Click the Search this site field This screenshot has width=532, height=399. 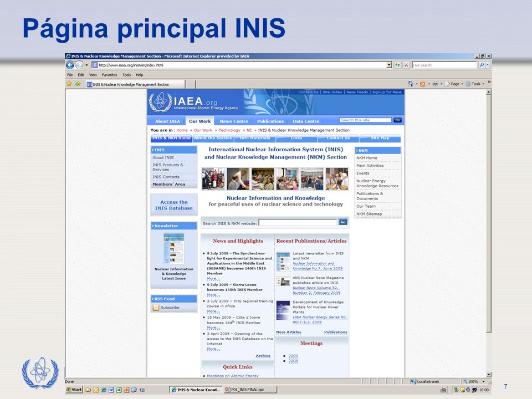(x=365, y=120)
